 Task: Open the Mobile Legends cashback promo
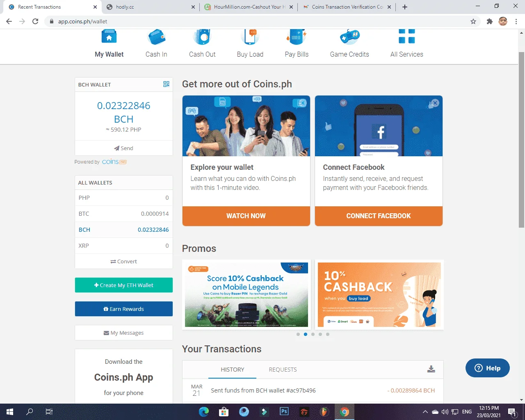click(x=246, y=294)
